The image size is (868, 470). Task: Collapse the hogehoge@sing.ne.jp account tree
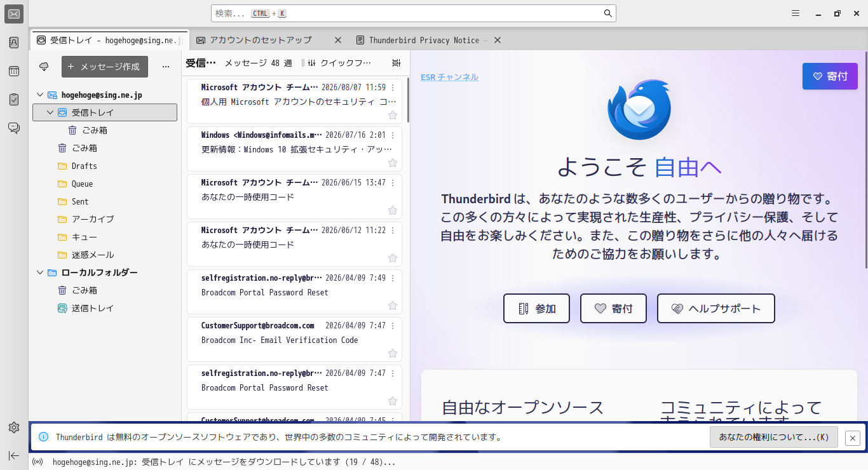click(x=40, y=95)
